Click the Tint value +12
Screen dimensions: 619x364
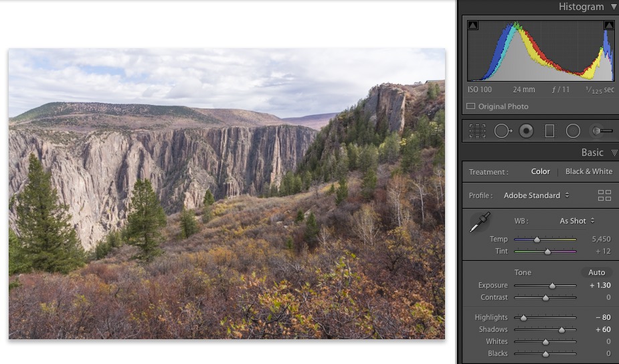(603, 251)
